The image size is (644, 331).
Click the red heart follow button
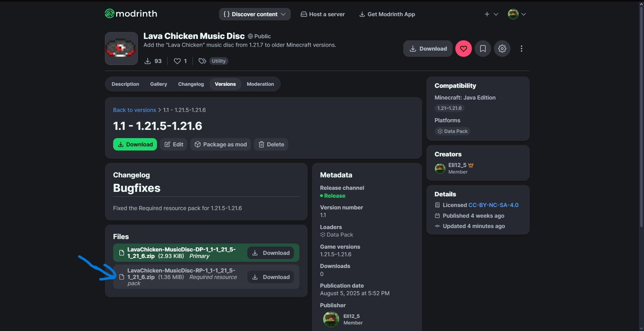463,49
